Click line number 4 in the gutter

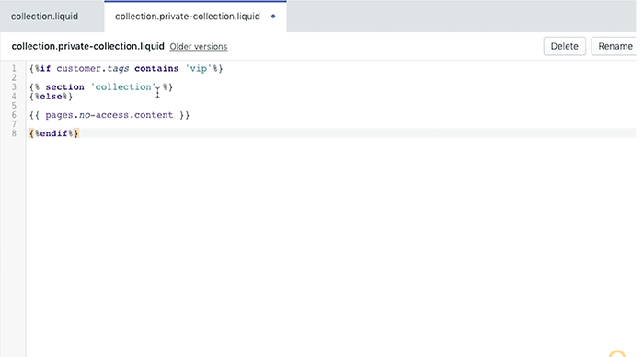[14, 97]
